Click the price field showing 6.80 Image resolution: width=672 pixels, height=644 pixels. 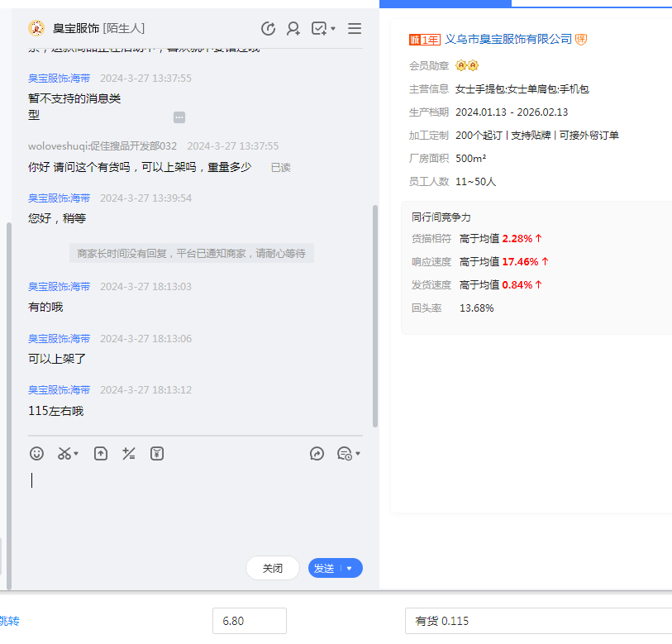pyautogui.click(x=250, y=621)
